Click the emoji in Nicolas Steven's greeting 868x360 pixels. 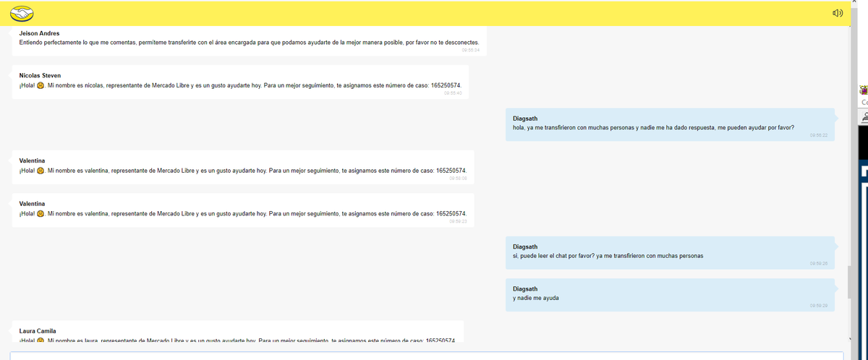41,85
